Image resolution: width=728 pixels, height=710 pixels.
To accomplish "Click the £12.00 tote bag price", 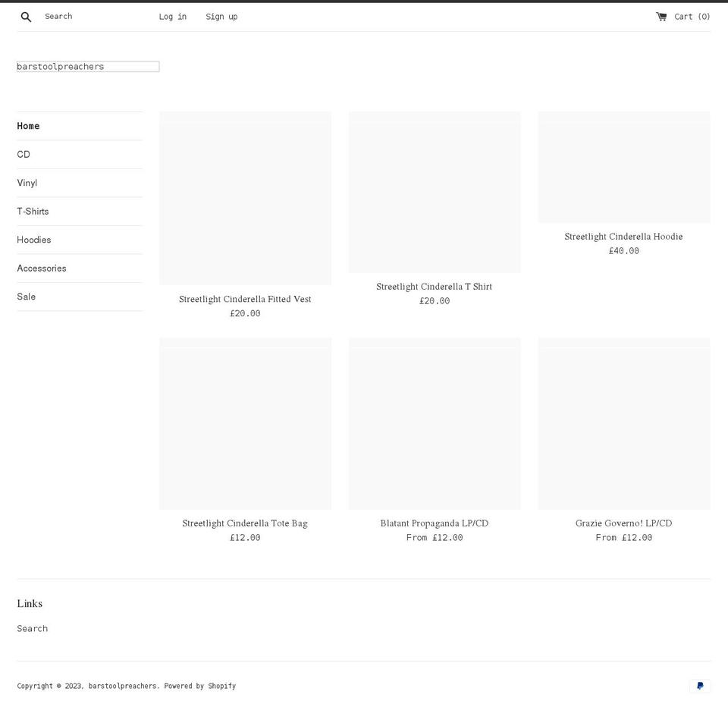I will click(245, 538).
